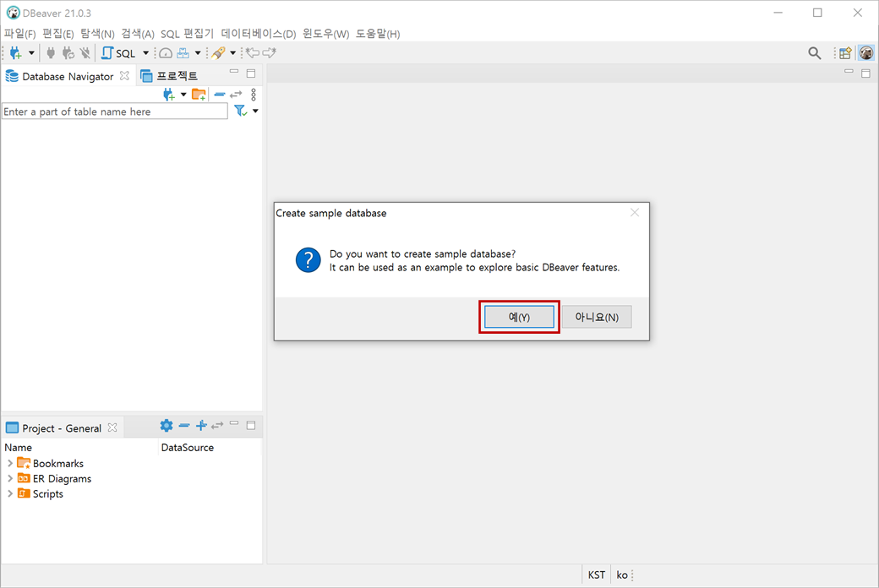Close the Database Navigator tab
The height and width of the screenshot is (588, 879).
coord(124,75)
